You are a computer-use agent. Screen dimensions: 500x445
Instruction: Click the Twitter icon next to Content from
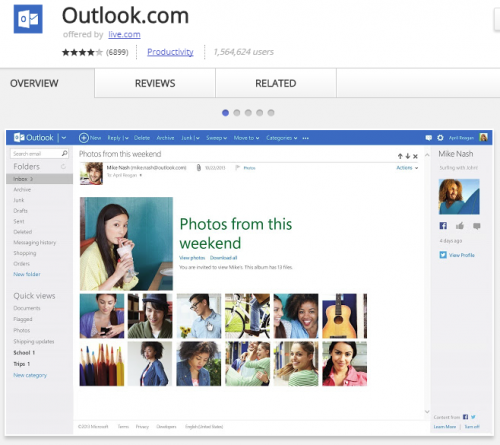[x=473, y=417]
